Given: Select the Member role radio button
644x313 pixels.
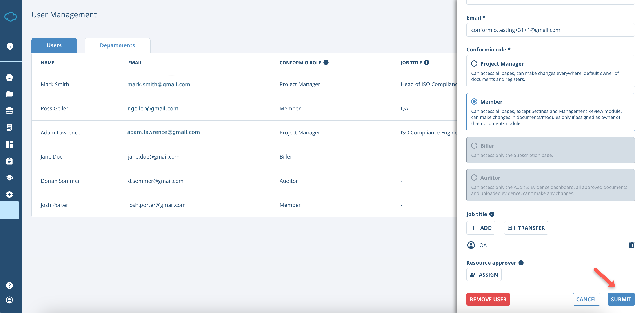Looking at the screenshot, I should (474, 102).
